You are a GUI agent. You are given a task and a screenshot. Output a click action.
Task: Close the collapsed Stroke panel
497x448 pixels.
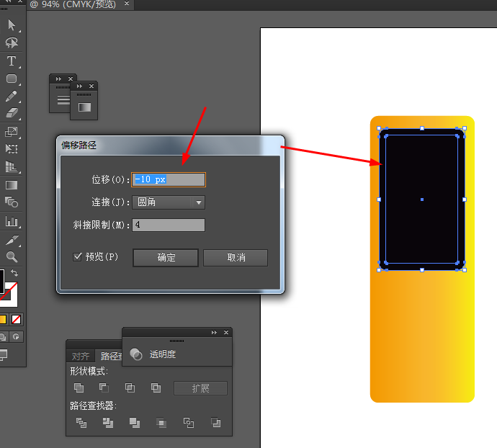(x=71, y=79)
